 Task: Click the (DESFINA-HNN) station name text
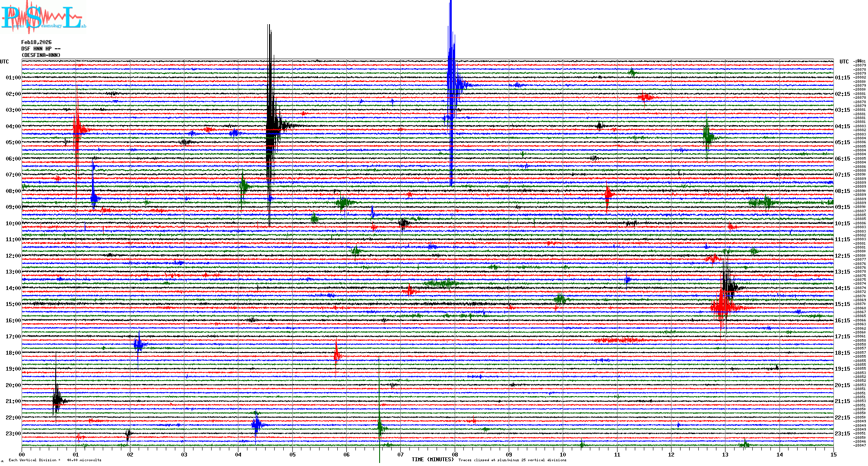[41, 55]
